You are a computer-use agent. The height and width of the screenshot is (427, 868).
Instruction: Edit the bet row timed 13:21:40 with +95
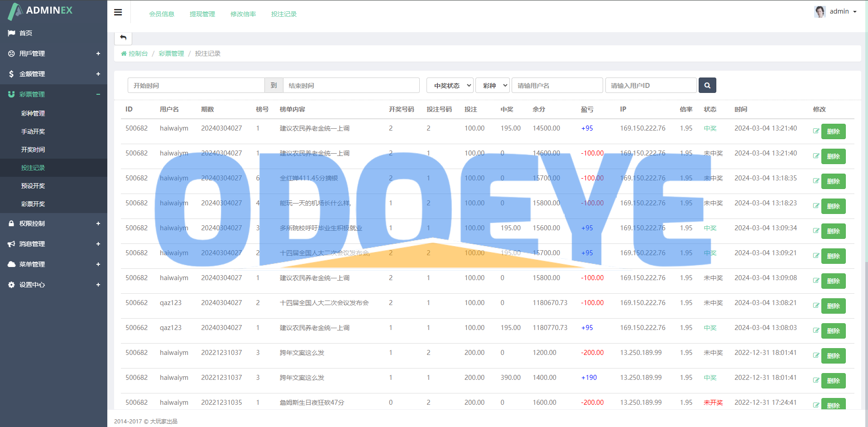(x=816, y=131)
